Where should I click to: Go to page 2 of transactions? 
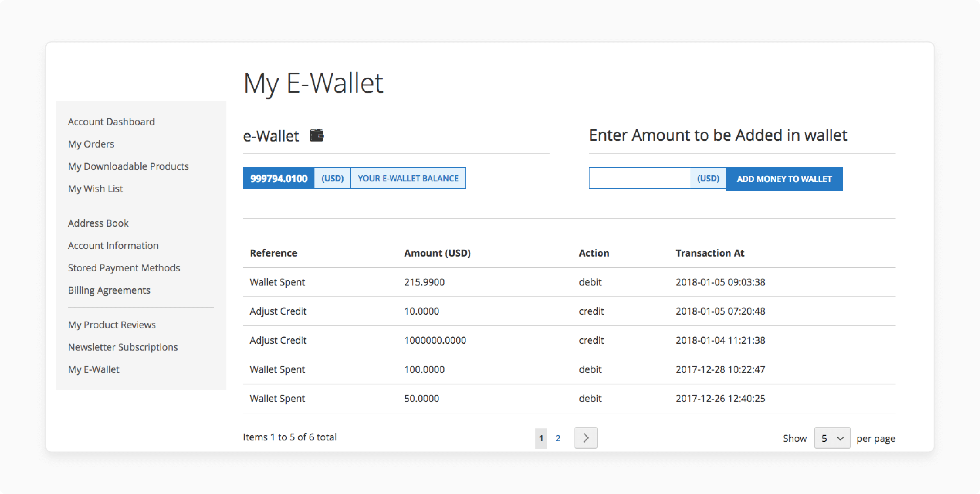click(558, 438)
